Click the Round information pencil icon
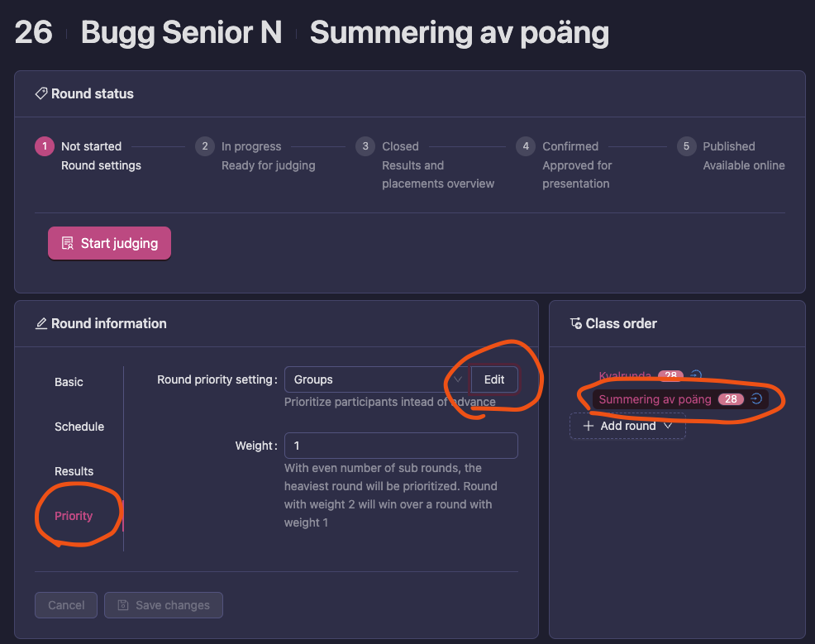Image resolution: width=815 pixels, height=644 pixels. [x=41, y=324]
